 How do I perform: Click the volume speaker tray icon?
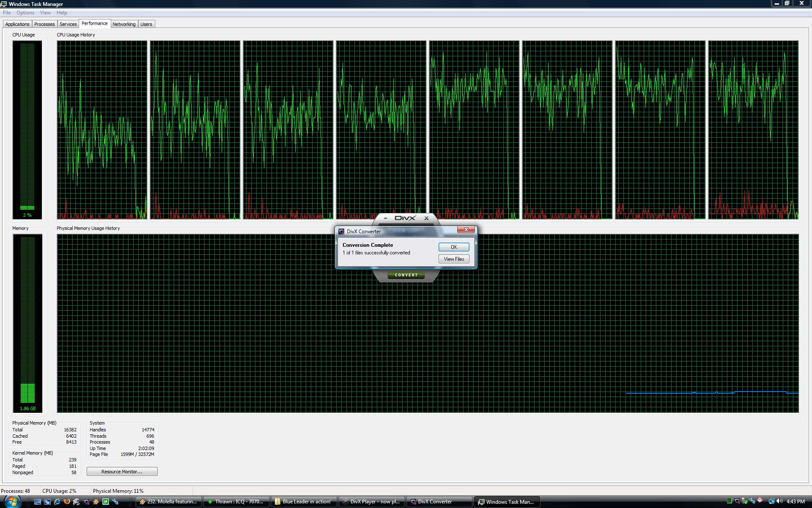point(779,501)
